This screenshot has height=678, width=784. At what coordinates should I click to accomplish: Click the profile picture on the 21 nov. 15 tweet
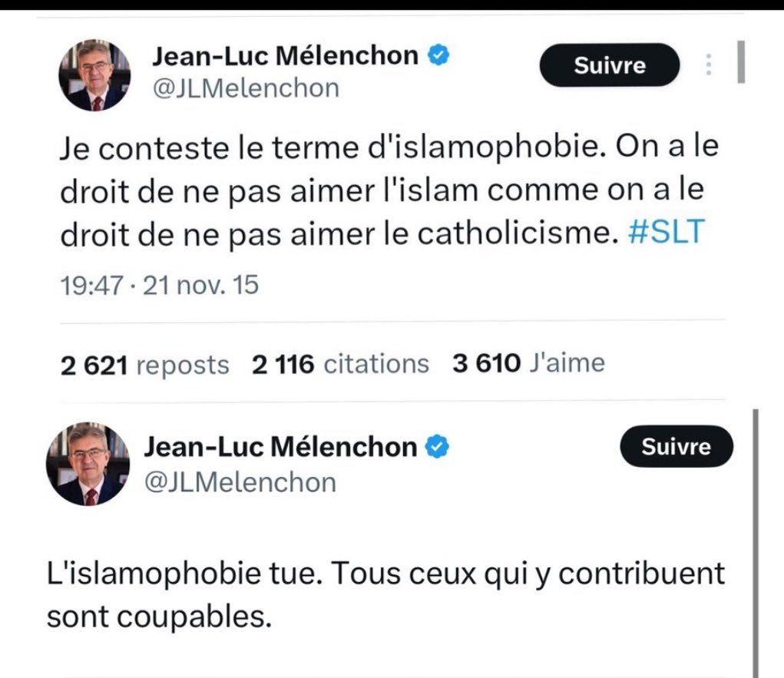point(95,75)
